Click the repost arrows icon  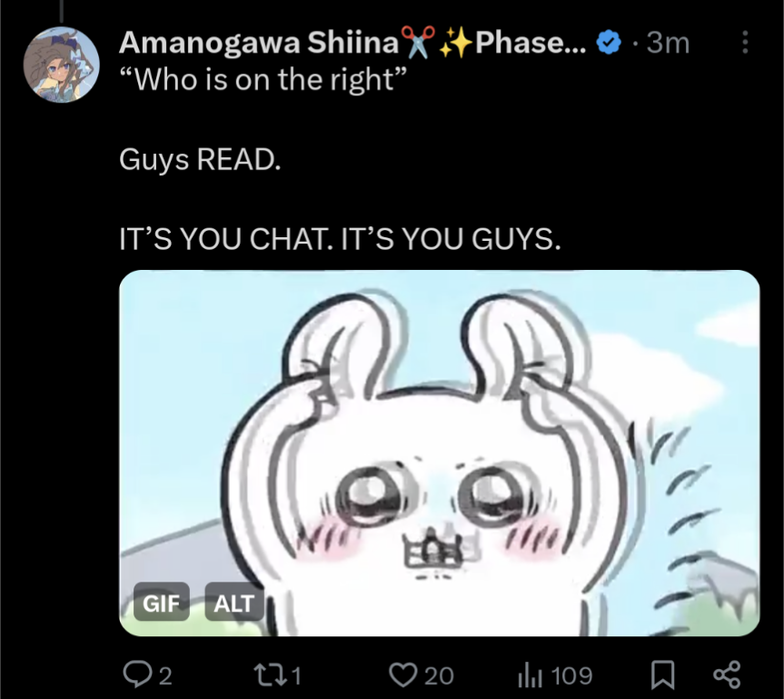[270, 675]
